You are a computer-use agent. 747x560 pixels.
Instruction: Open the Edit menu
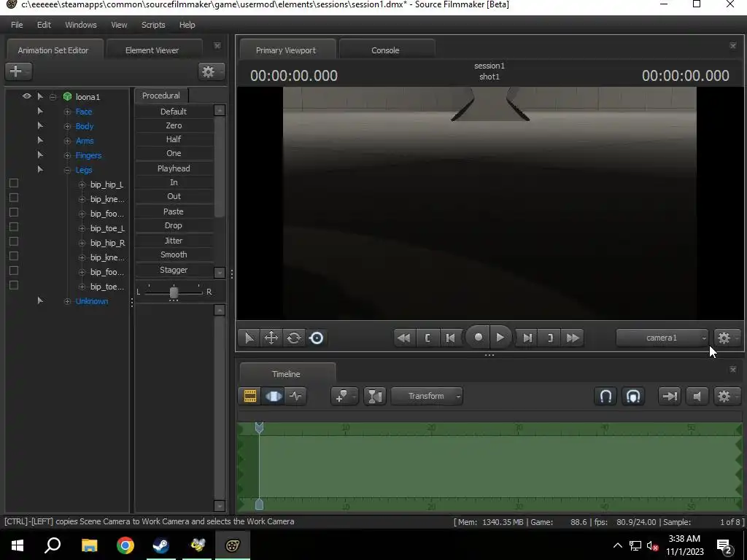click(44, 25)
